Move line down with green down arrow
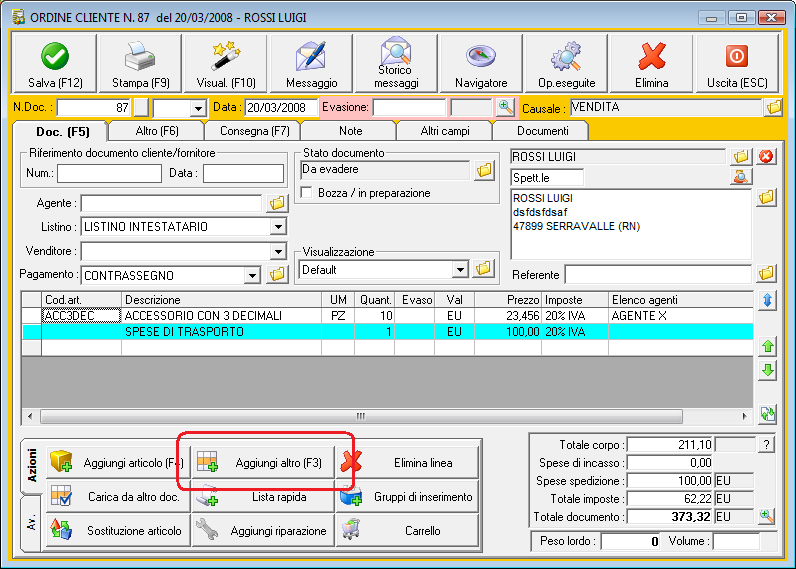 pos(768,370)
